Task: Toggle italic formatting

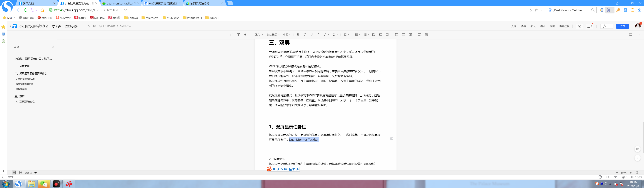Action: 305,35
